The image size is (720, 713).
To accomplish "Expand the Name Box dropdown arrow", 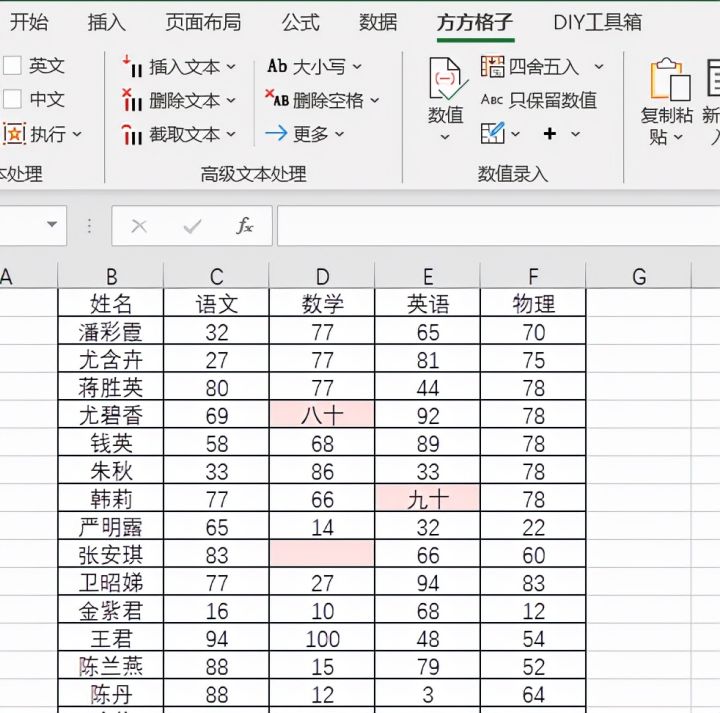I will pyautogui.click(x=52, y=225).
